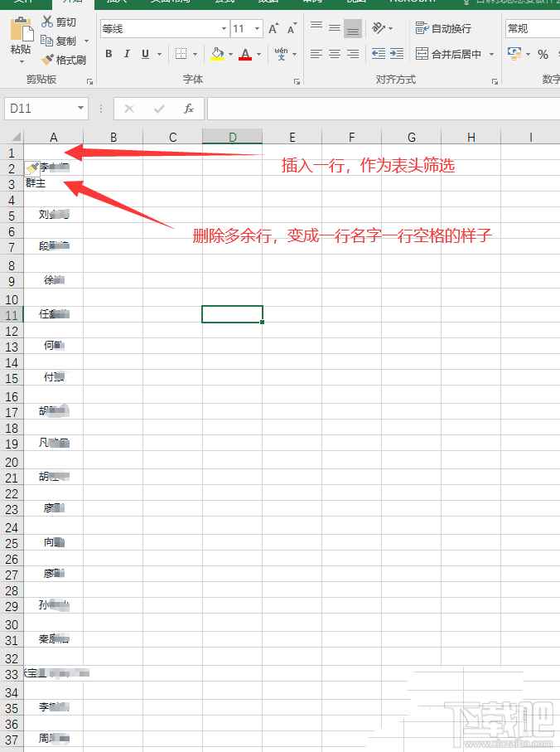Screen dimensions: 560x752
Task: Apply yellow fill color bucket
Action: coord(218,54)
